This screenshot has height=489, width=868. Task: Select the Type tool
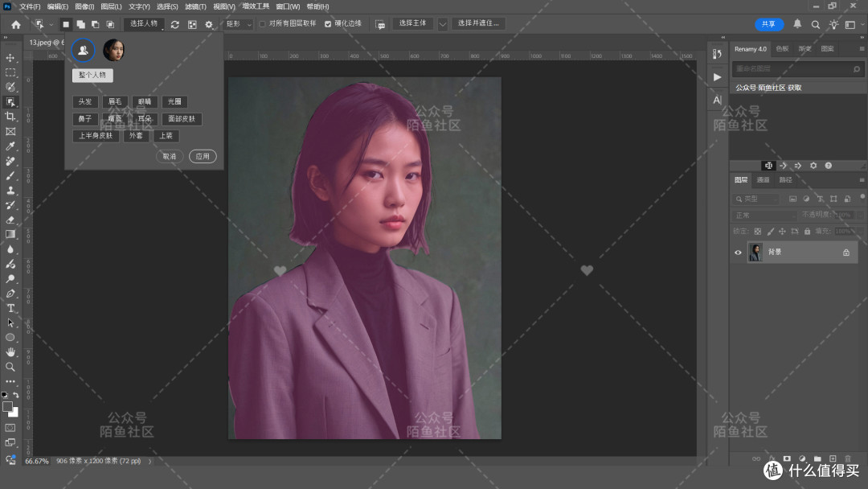click(x=10, y=308)
